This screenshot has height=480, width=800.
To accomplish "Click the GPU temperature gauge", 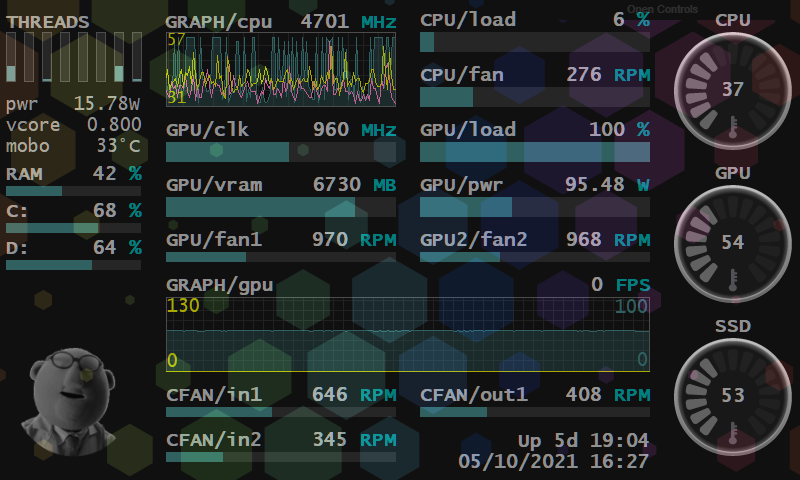I will pyautogui.click(x=732, y=242).
